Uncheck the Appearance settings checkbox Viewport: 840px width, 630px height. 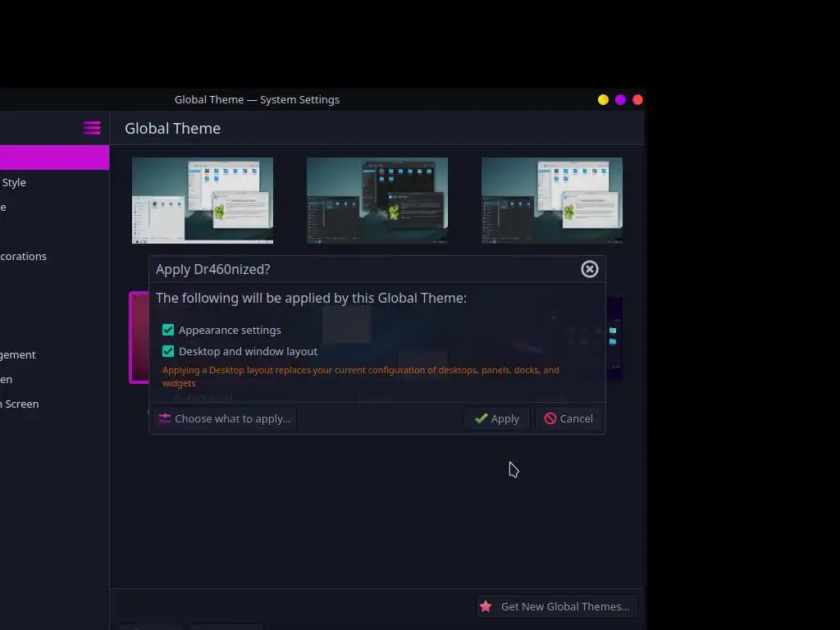pos(168,330)
